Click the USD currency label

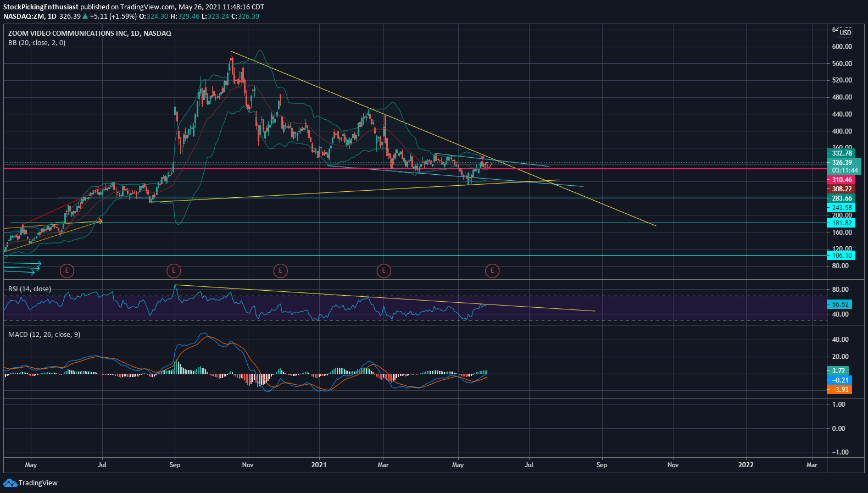coord(845,33)
